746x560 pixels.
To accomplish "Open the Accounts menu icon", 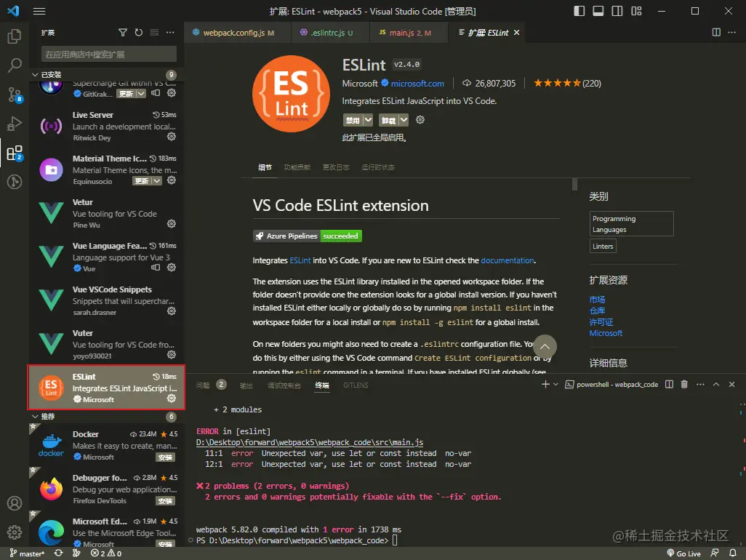I will coord(15,503).
